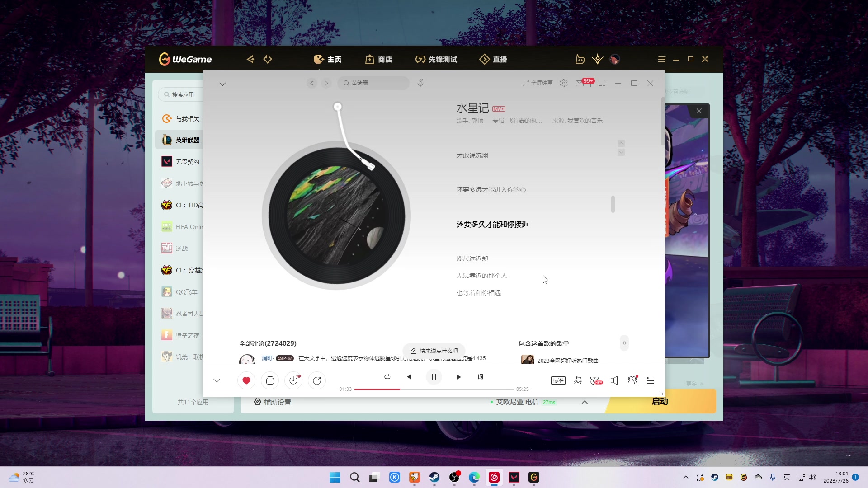Screen dimensions: 868x488
Task: Write a comment via 快来说点什么吧
Action: (x=434, y=351)
